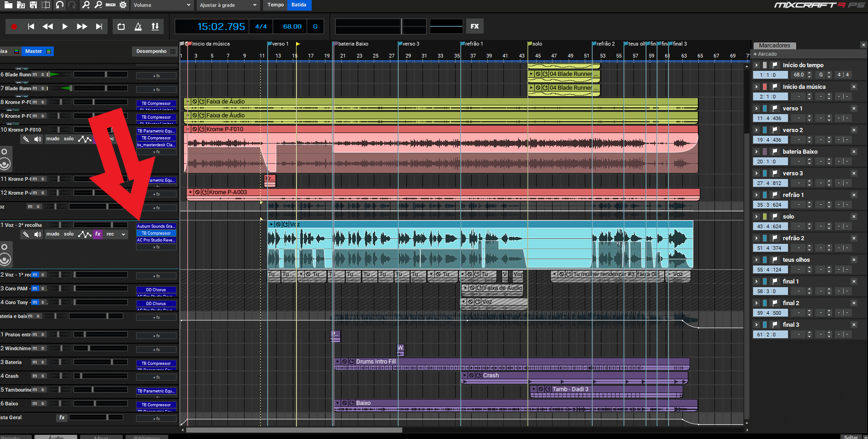The width and height of the screenshot is (868, 439).
Task: Click the zoom out magnifier icon
Action: click(x=98, y=5)
